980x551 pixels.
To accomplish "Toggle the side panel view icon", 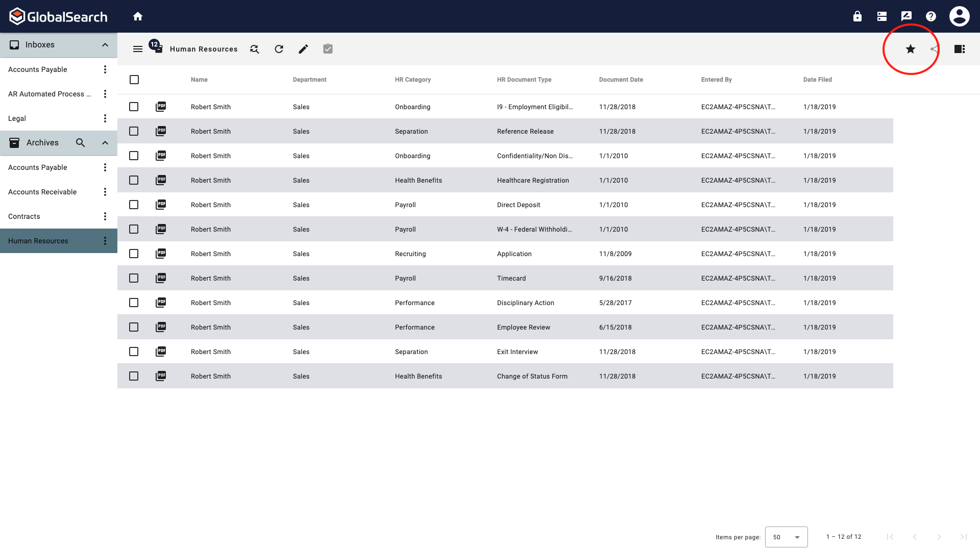I will coord(959,49).
